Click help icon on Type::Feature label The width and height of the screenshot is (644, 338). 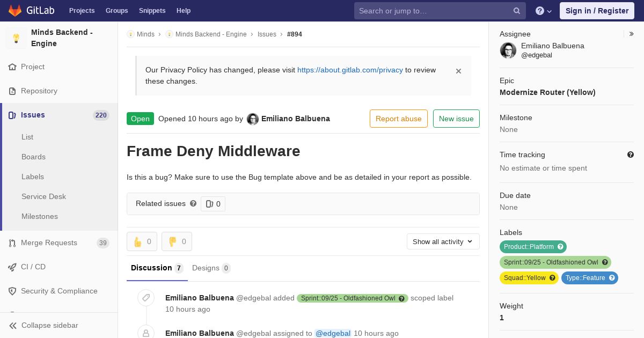pos(612,278)
